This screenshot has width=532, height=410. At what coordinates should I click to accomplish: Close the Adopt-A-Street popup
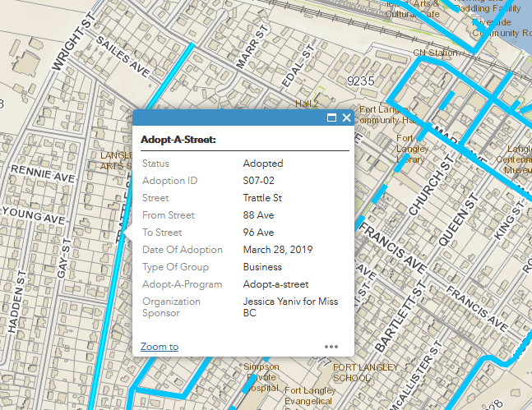[x=346, y=117]
